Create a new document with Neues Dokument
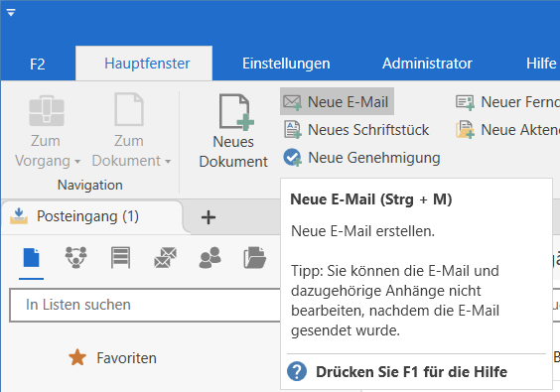Viewport: 560px width, 392px height. click(x=233, y=131)
